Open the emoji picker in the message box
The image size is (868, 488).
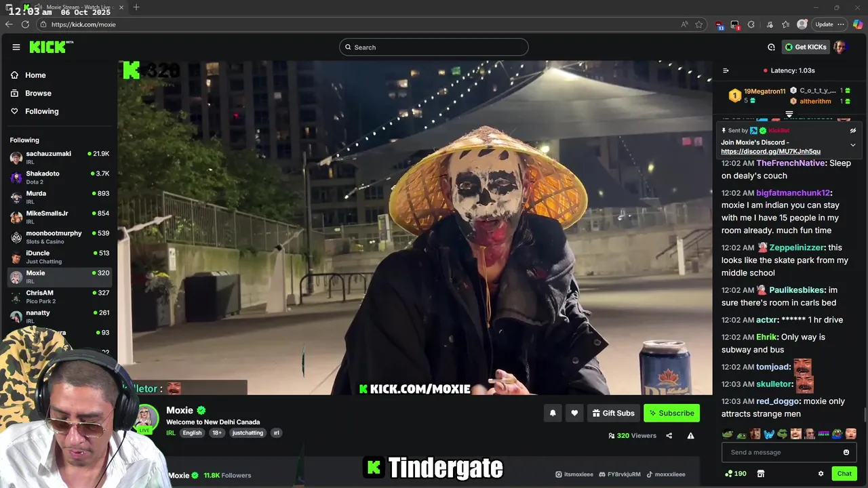846,452
